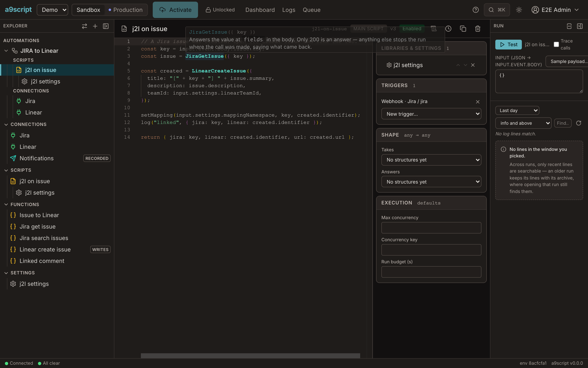Click the Concurrency key field
Screen dimensions: 588x368
pos(431,250)
